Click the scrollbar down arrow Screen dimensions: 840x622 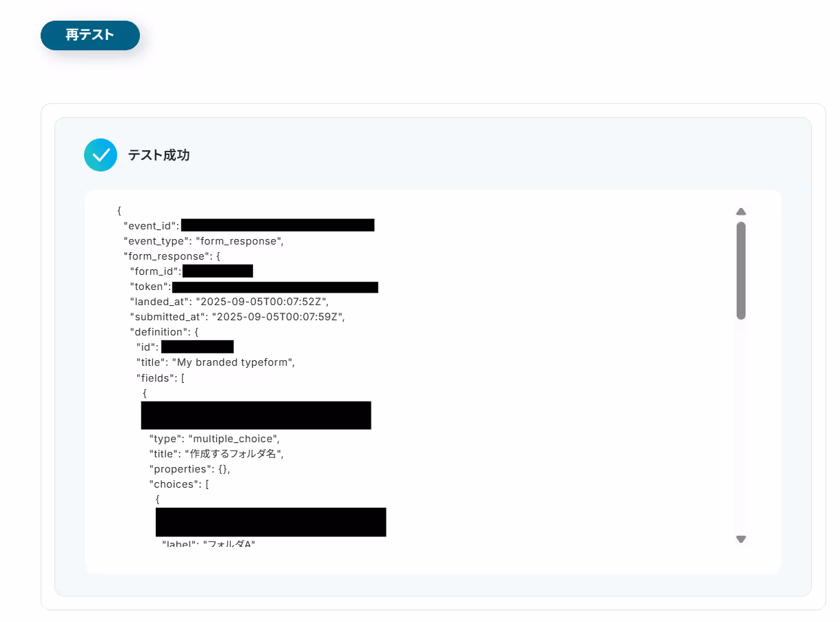(x=741, y=539)
